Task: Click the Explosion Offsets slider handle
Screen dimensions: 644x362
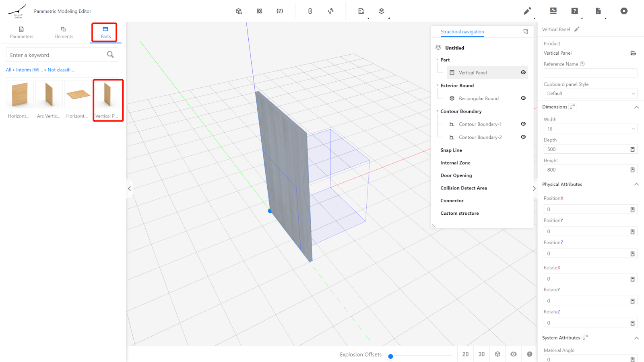Action: tap(390, 356)
